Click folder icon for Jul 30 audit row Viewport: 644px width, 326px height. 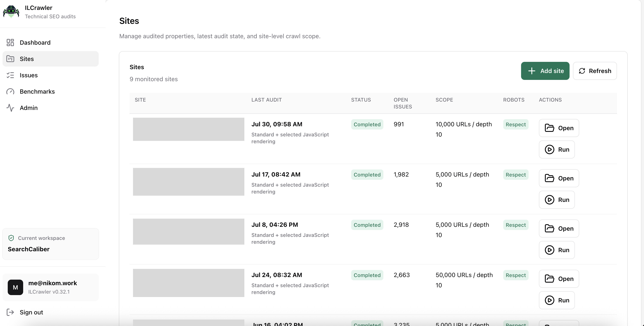[x=549, y=128]
